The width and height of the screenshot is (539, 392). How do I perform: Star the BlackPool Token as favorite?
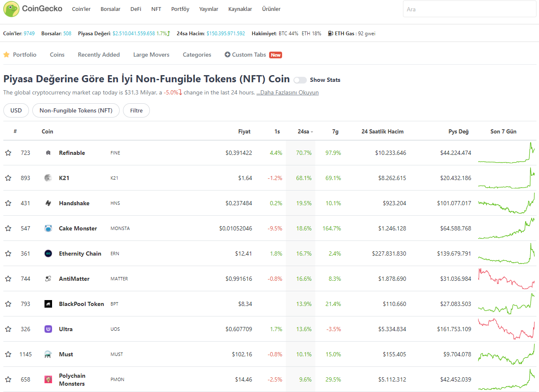pos(8,304)
